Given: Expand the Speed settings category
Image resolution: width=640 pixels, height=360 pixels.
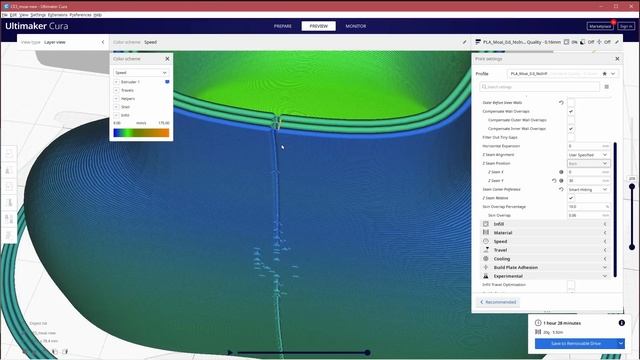Looking at the screenshot, I should [545, 241].
